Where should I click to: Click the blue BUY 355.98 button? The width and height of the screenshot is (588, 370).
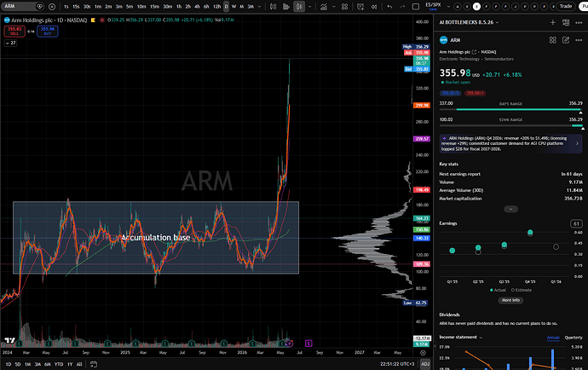[x=47, y=32]
